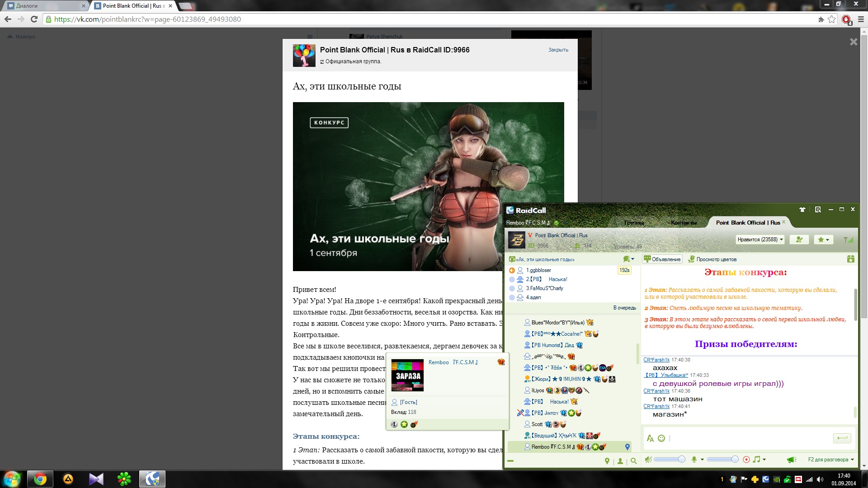Open the system tray volume icon

(x=820, y=480)
